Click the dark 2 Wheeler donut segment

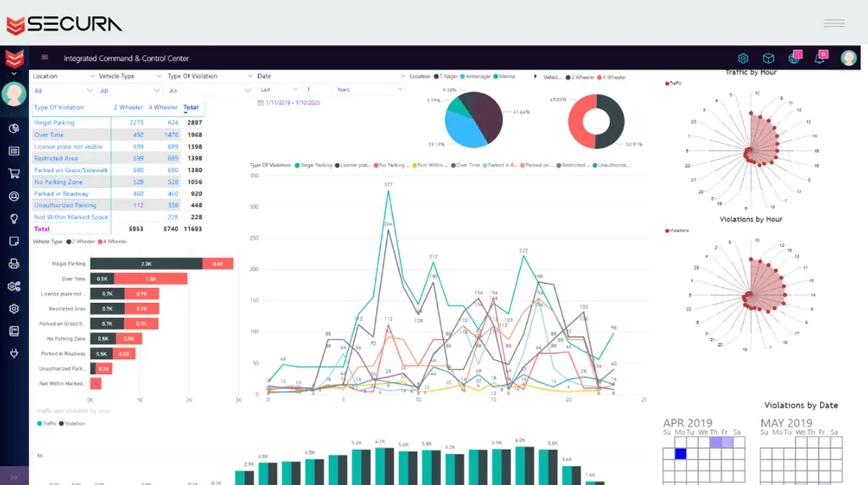point(611,121)
